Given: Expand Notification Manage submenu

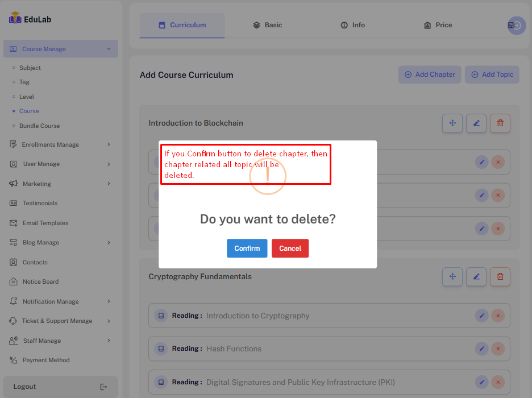Looking at the screenshot, I should (109, 301).
